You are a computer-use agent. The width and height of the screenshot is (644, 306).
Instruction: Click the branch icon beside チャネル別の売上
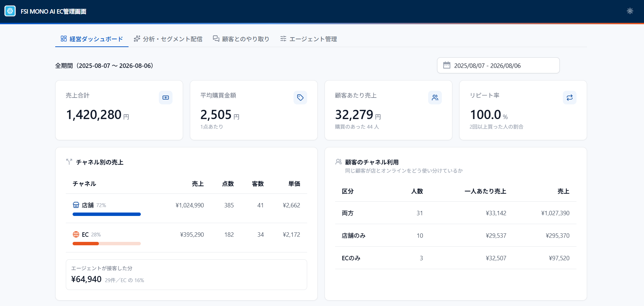pos(69,162)
